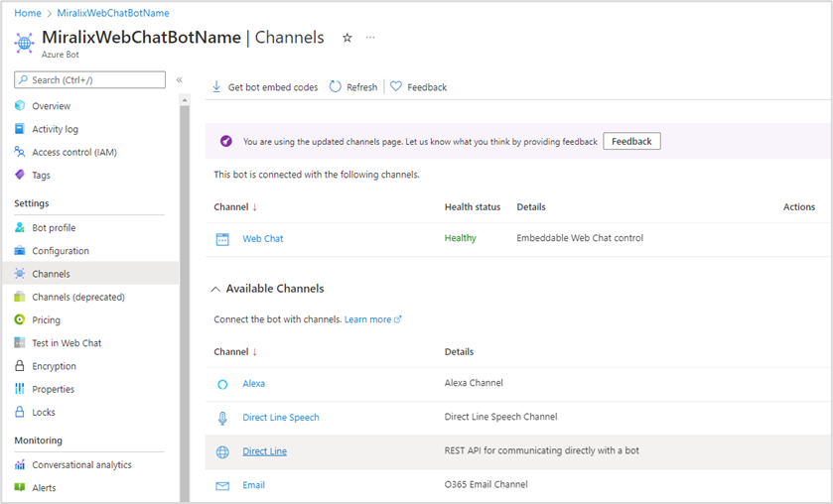Click the Activity log icon

pyautogui.click(x=20, y=129)
